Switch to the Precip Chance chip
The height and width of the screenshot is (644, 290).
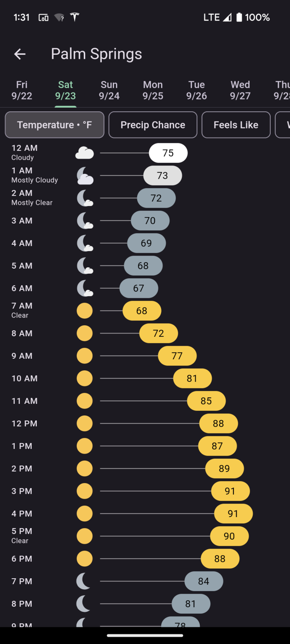pos(153,125)
